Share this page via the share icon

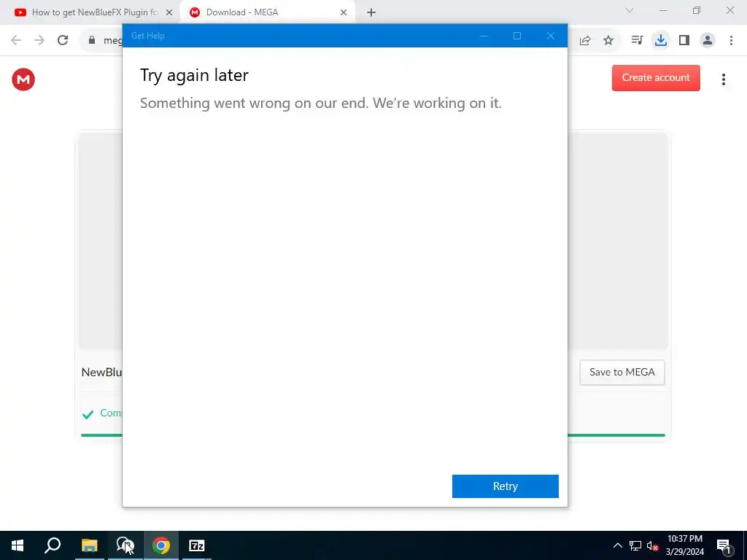coord(585,41)
